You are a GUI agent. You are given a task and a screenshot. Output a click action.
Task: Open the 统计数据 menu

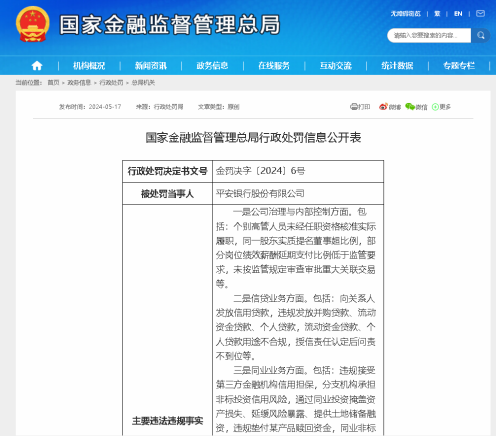[x=397, y=66]
